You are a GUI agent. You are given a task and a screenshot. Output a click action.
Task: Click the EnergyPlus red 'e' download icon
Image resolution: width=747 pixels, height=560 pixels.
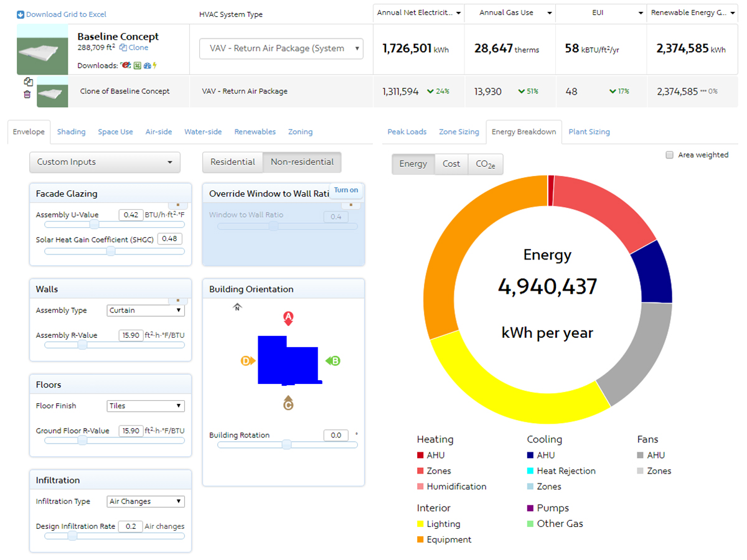(126, 65)
